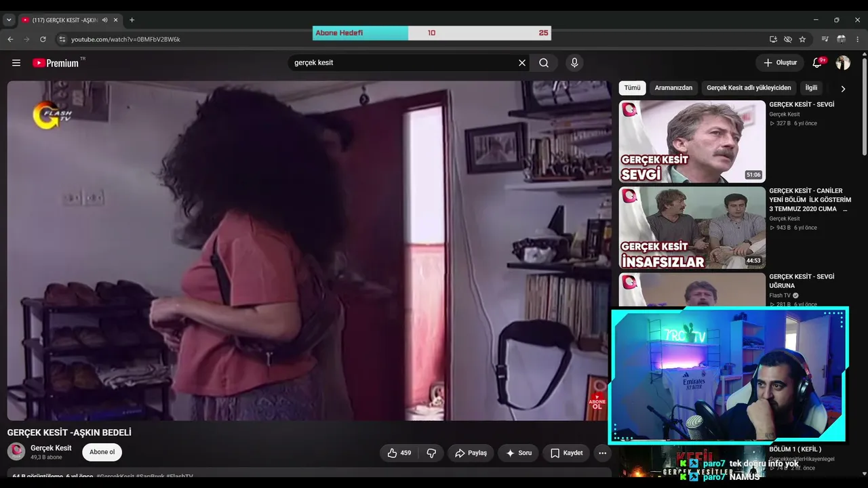Mute the tab via the audio icon

coord(105,20)
